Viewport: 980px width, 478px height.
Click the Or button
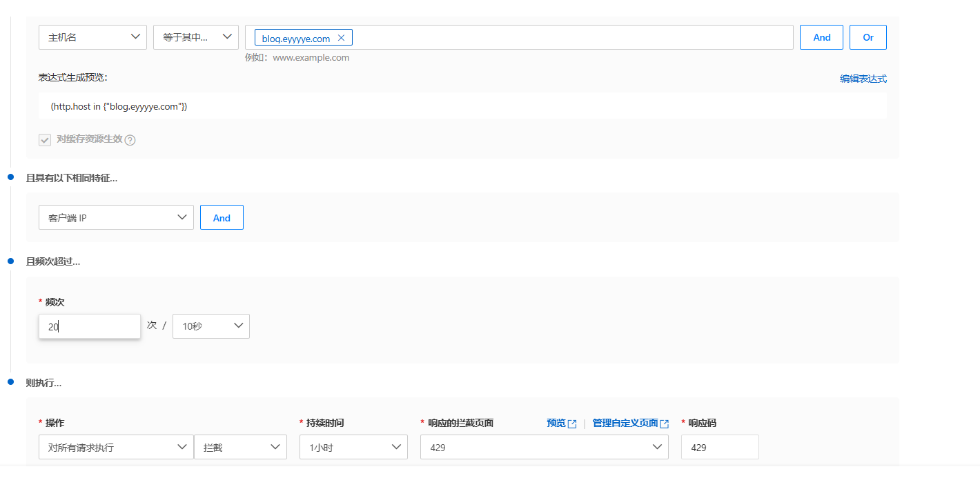(x=868, y=37)
